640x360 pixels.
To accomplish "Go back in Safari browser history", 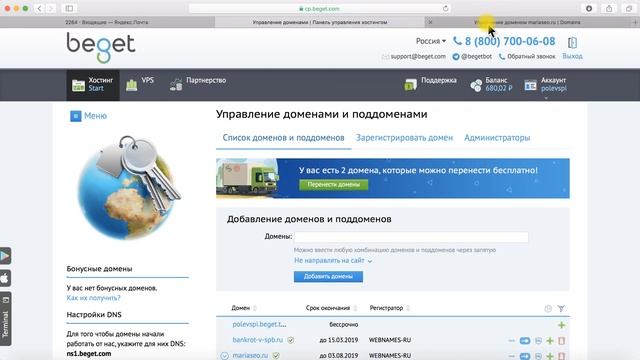I will point(40,8).
